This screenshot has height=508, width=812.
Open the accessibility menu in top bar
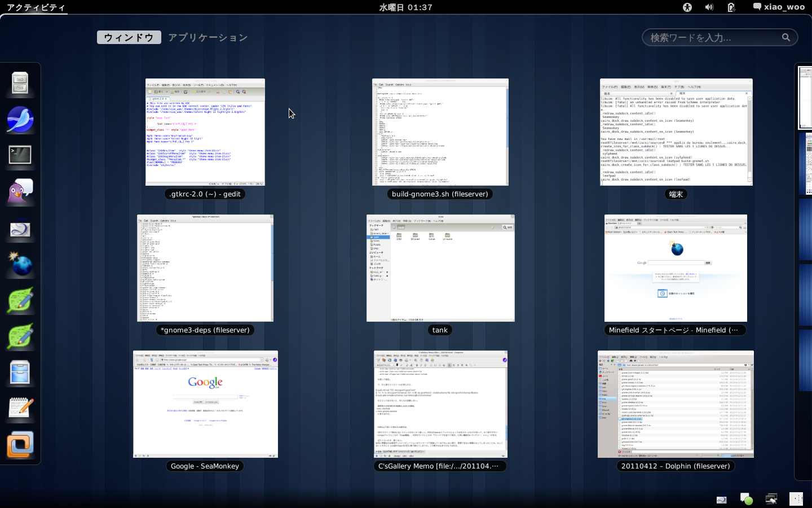(x=687, y=7)
